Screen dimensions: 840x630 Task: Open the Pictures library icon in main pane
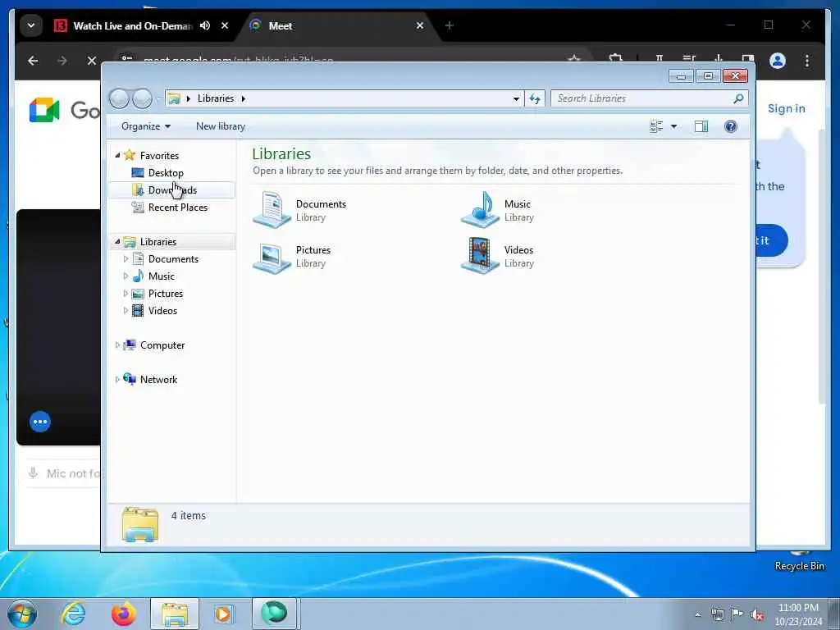pyautogui.click(x=272, y=257)
